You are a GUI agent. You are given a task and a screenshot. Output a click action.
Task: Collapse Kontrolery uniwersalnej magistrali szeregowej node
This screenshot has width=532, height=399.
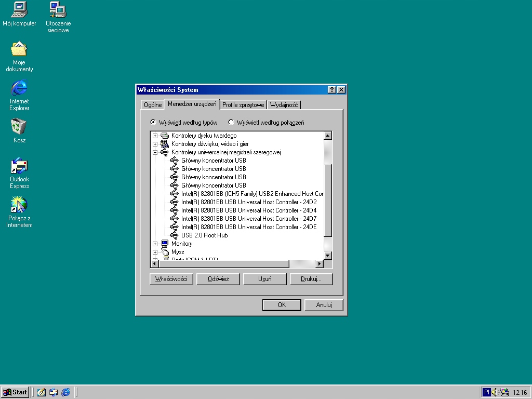pyautogui.click(x=155, y=152)
